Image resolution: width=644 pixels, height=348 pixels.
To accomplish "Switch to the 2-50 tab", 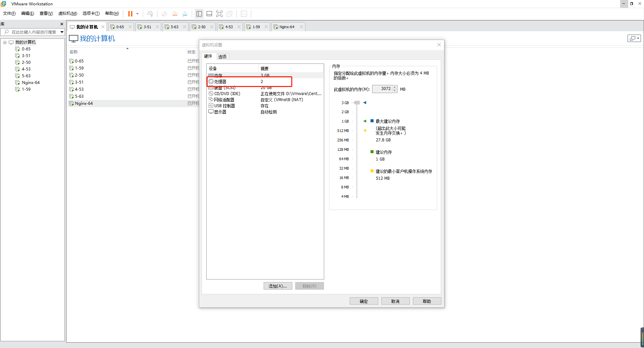I will [202, 27].
